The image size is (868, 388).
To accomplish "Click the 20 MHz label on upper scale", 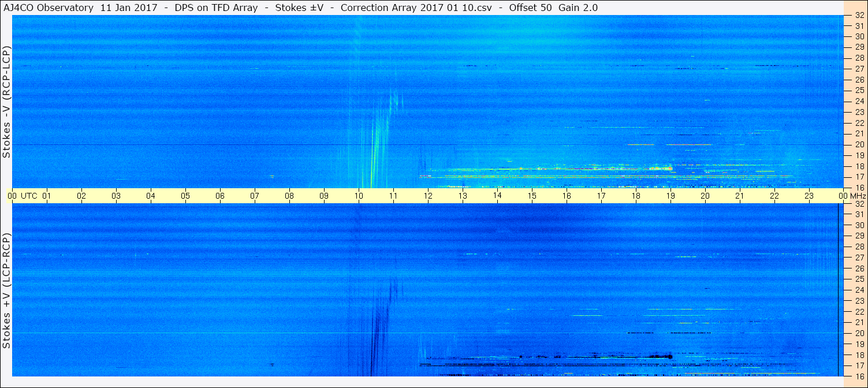I will tap(859, 144).
